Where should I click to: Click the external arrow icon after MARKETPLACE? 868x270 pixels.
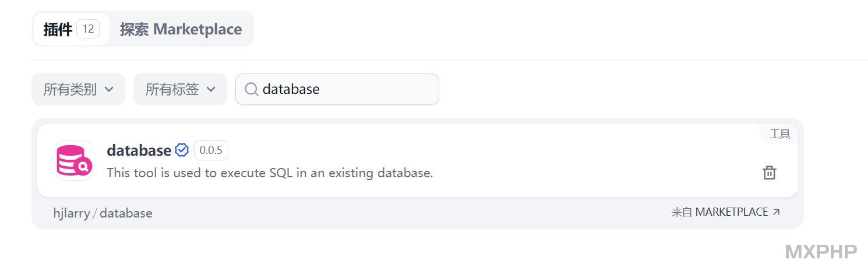click(x=776, y=212)
